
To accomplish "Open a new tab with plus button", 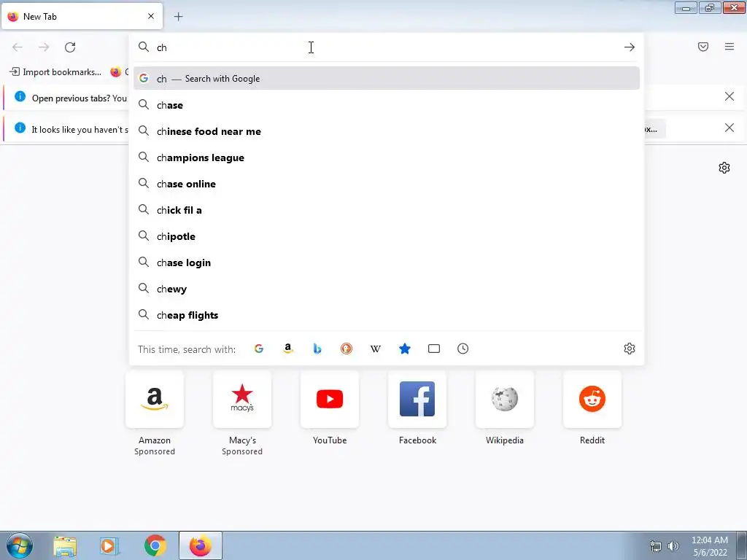I will point(178,17).
